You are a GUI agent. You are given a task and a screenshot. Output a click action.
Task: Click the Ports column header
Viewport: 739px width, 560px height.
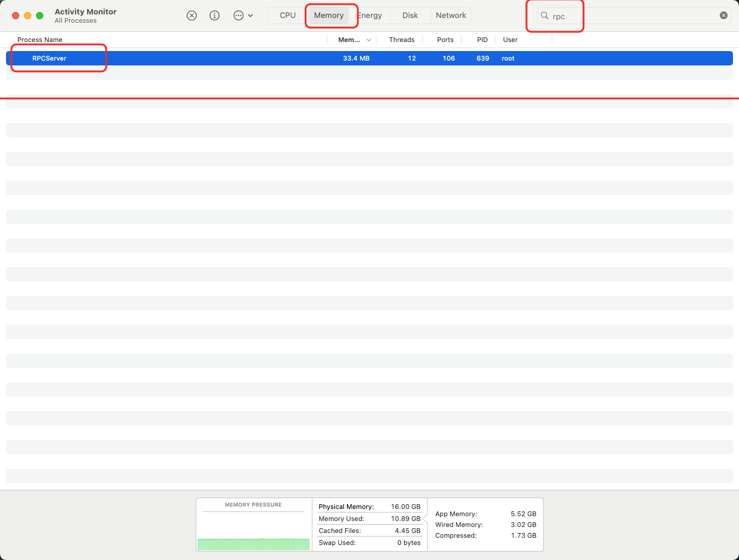tap(445, 40)
